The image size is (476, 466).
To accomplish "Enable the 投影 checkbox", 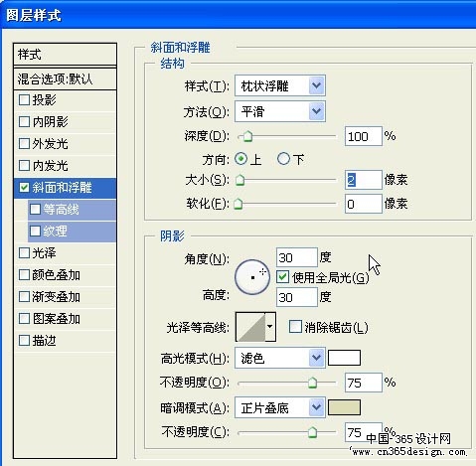I will point(24,99).
